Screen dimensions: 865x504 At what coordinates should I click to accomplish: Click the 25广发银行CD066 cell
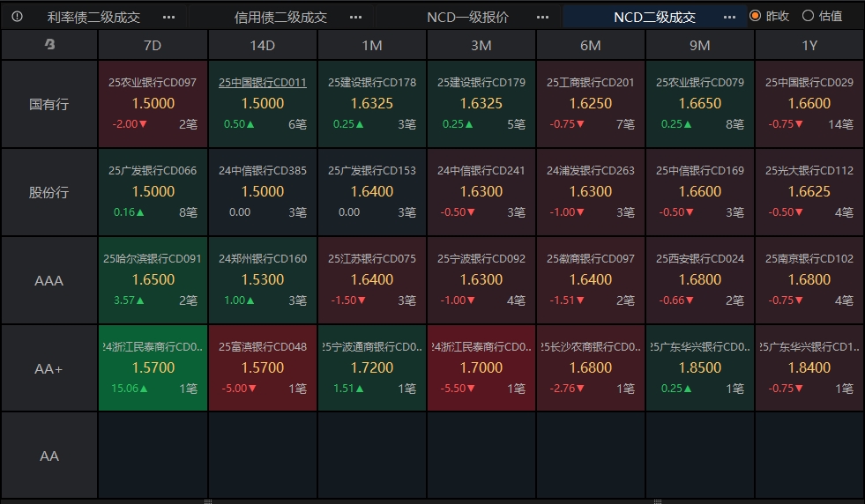coord(153,192)
